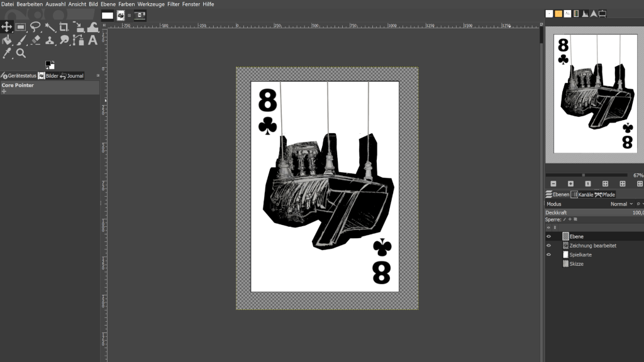Pick the Free Select lasso tool
The image size is (644, 362).
(35, 27)
